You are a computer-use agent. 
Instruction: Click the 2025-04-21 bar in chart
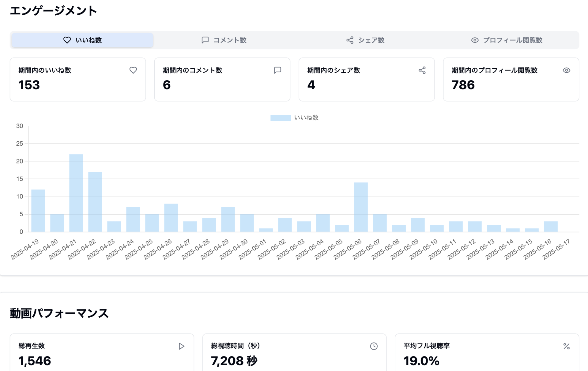(76, 193)
